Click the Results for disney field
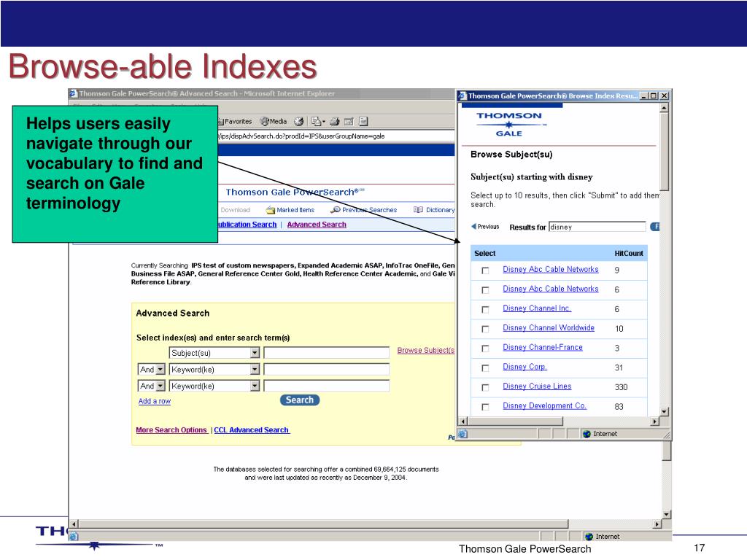747x560 pixels. point(597,227)
